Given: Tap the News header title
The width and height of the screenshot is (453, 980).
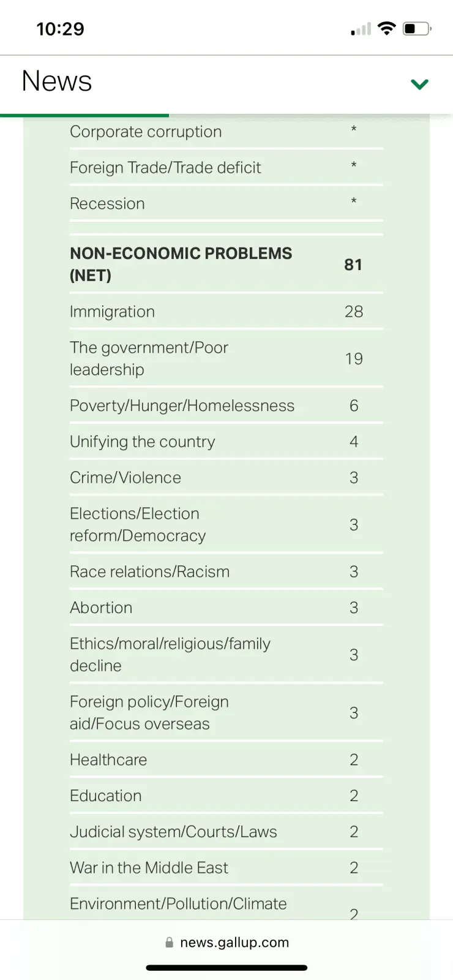Looking at the screenshot, I should [57, 81].
